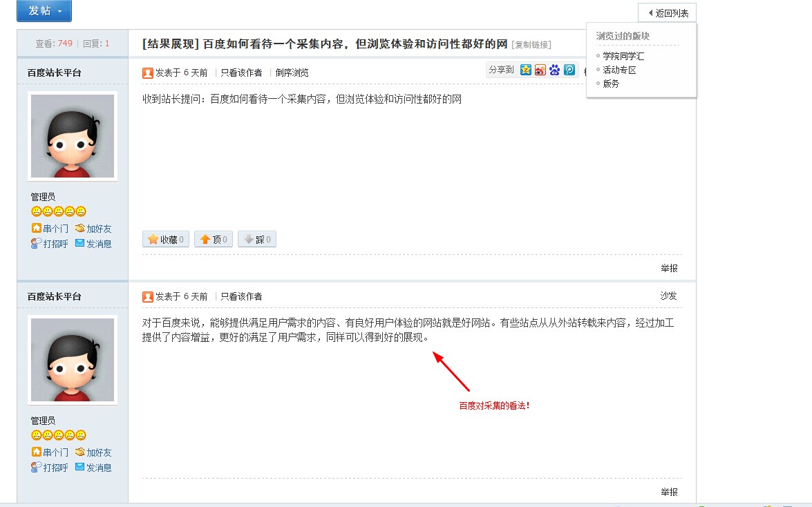Click 只看该作者 in the first post
812x507 pixels.
click(x=241, y=73)
